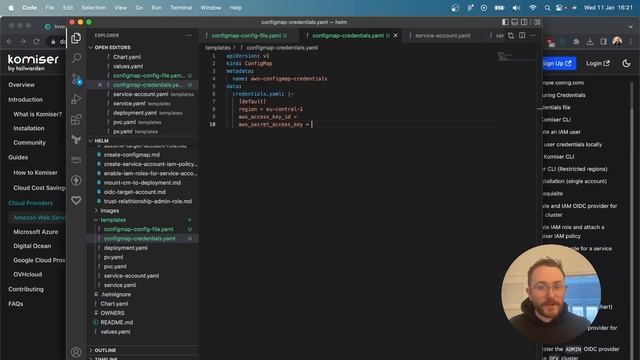Open Wi-Fi menu in macOS menu bar
The height and width of the screenshot is (360, 640).
coord(532,8)
